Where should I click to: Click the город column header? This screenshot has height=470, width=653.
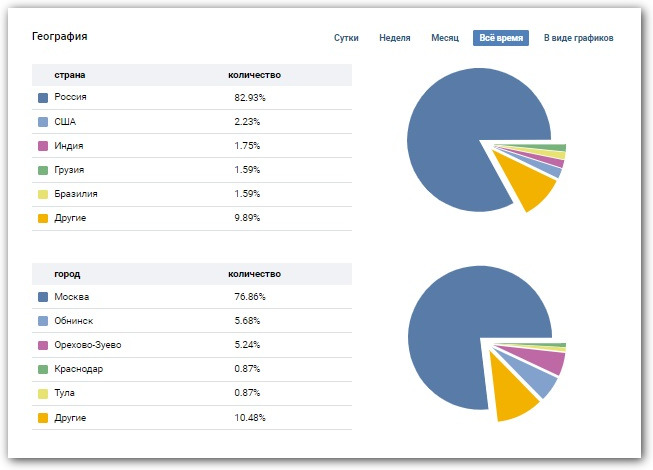pyautogui.click(x=67, y=274)
